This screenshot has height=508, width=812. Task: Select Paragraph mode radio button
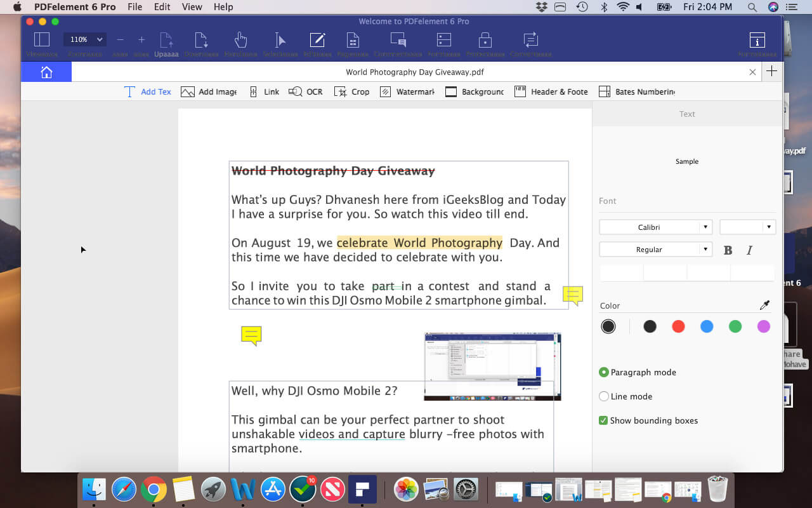pyautogui.click(x=604, y=372)
